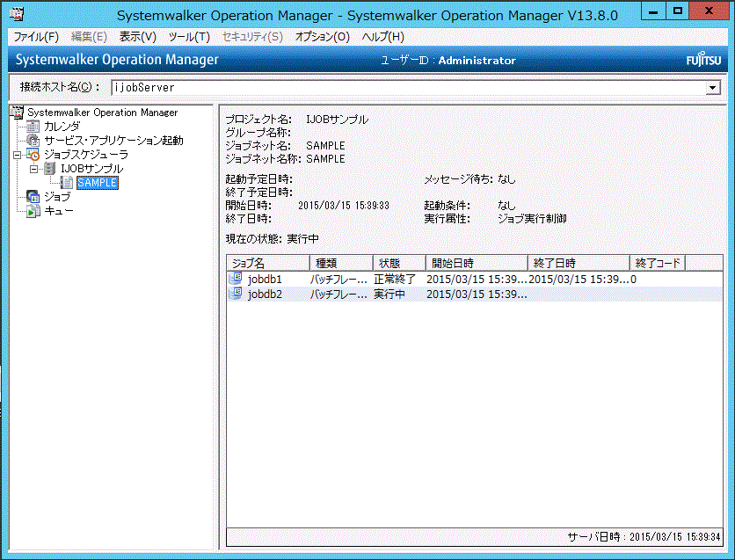
Task: Sort by 状態 column header
Action: [399, 263]
